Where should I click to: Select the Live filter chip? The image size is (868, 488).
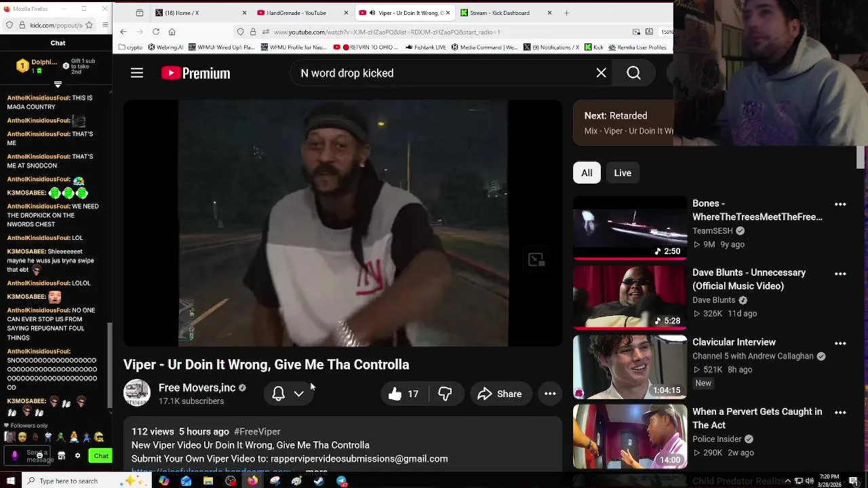(623, 173)
